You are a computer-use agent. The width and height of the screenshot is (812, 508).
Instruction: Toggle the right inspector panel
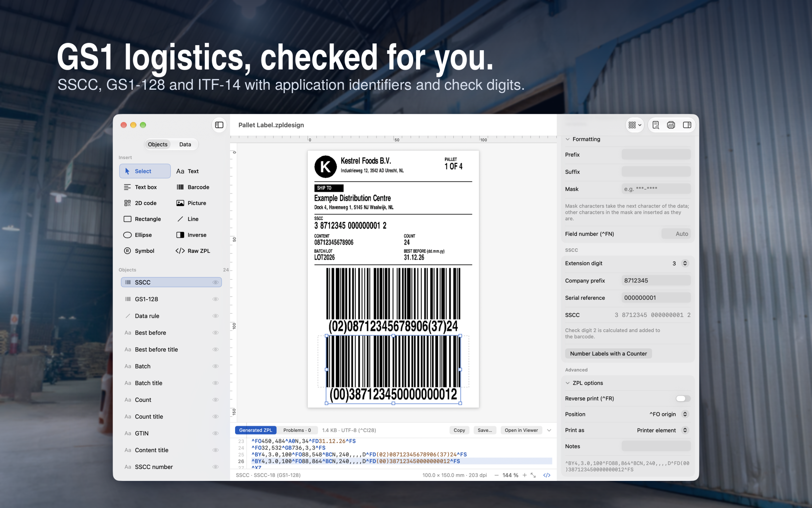(x=687, y=125)
